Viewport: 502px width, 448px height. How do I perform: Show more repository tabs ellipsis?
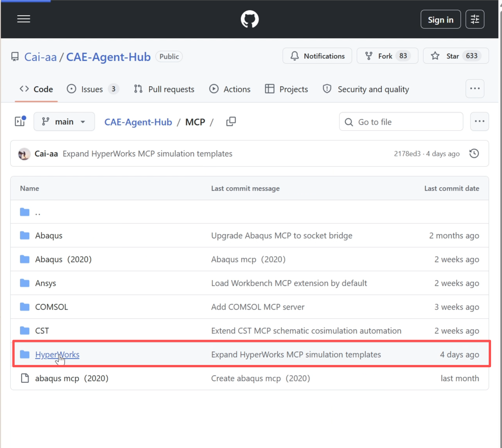coord(475,89)
